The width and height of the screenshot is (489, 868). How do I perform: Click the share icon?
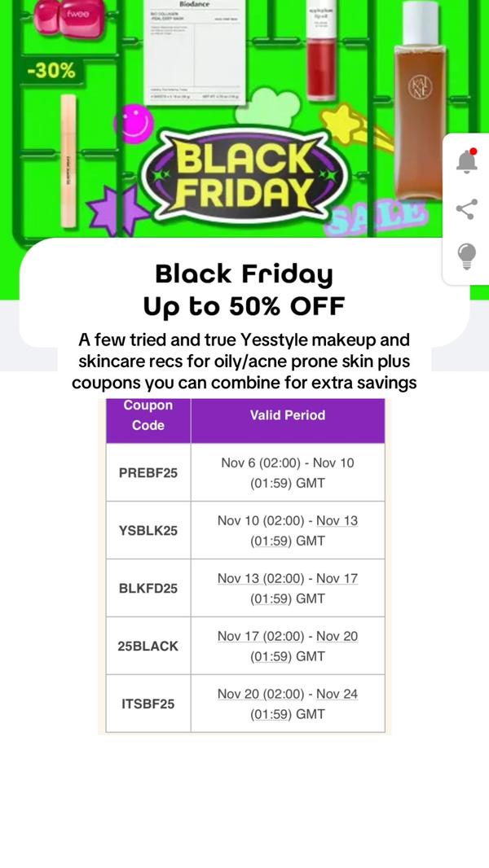[x=466, y=209]
